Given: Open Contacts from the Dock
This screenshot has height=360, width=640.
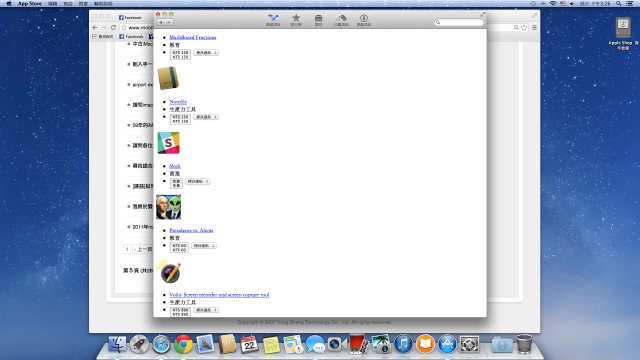Looking at the screenshot, I should click(x=227, y=344).
